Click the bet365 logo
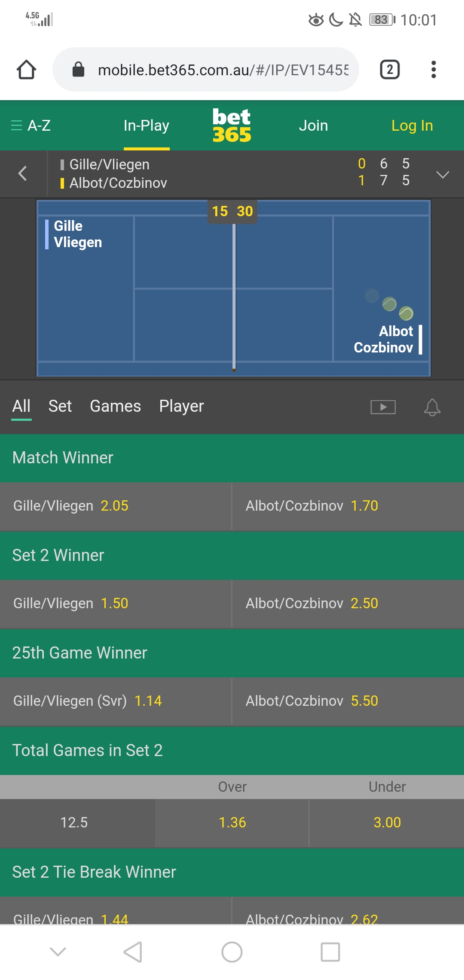 pos(232,125)
